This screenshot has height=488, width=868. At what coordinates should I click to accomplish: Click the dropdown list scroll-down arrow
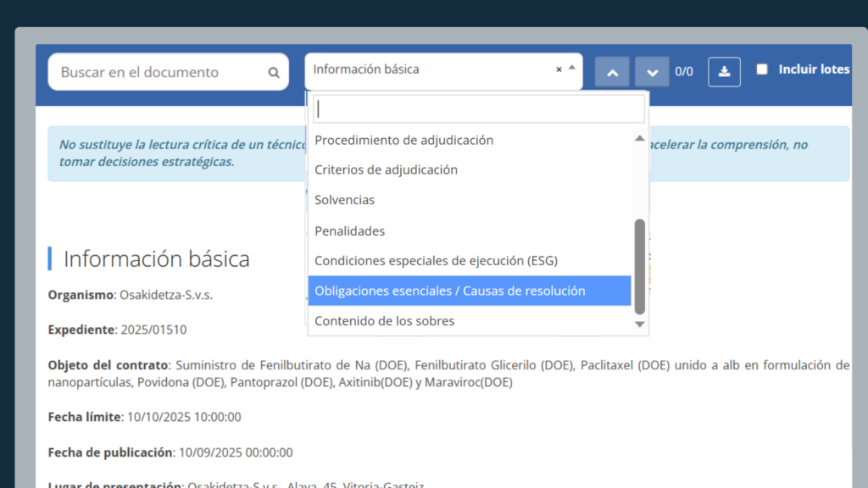point(640,324)
